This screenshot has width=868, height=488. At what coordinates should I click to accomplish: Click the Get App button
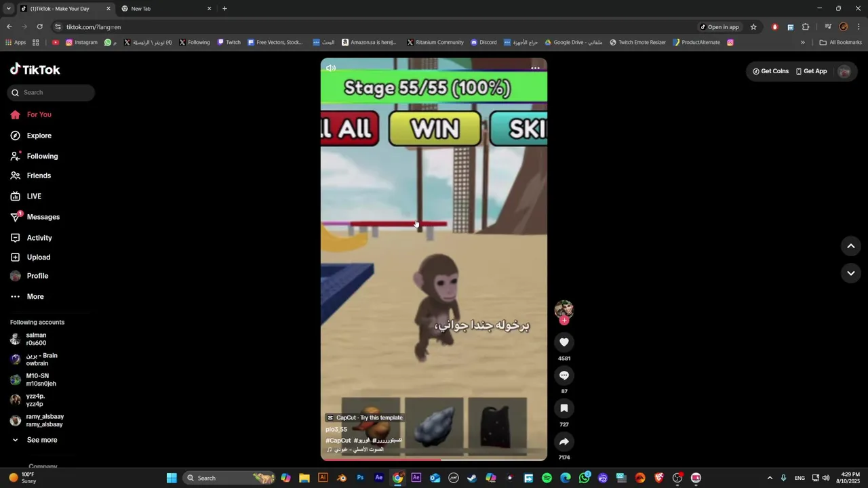tap(811, 71)
